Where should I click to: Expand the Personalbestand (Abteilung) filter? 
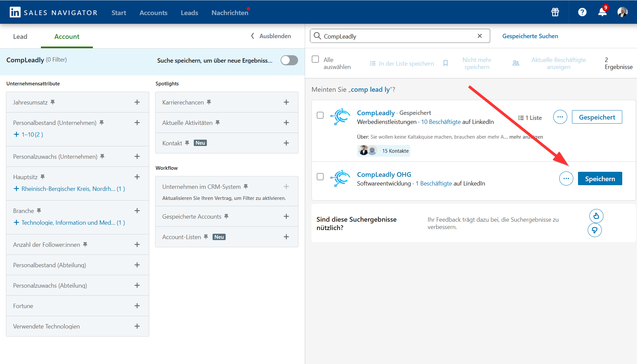(137, 265)
